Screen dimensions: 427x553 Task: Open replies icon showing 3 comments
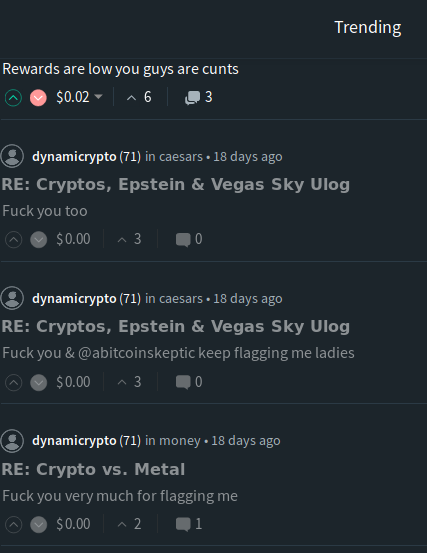[199, 97]
